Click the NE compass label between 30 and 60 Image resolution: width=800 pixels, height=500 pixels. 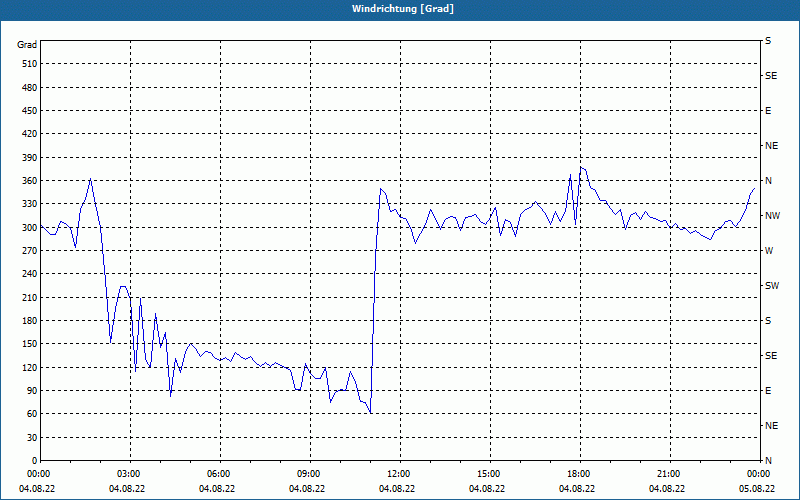[x=771, y=426]
